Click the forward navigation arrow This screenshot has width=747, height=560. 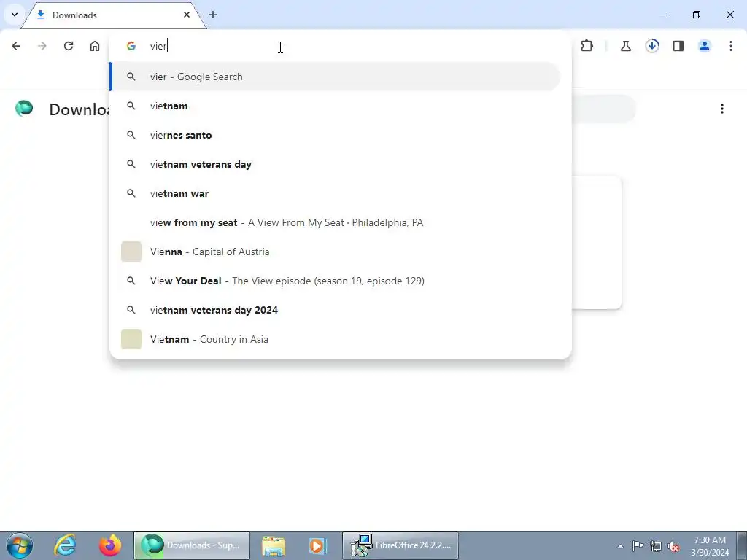[x=42, y=46]
